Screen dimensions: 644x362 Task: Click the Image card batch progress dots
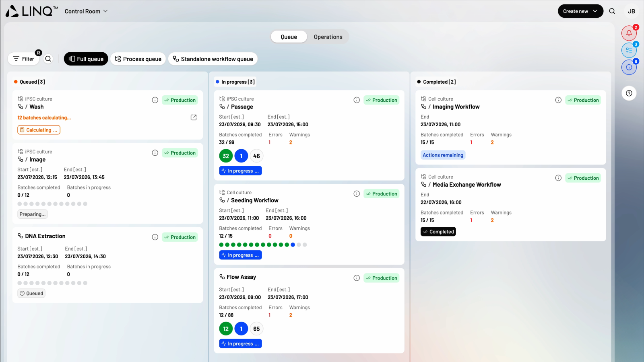(x=52, y=204)
